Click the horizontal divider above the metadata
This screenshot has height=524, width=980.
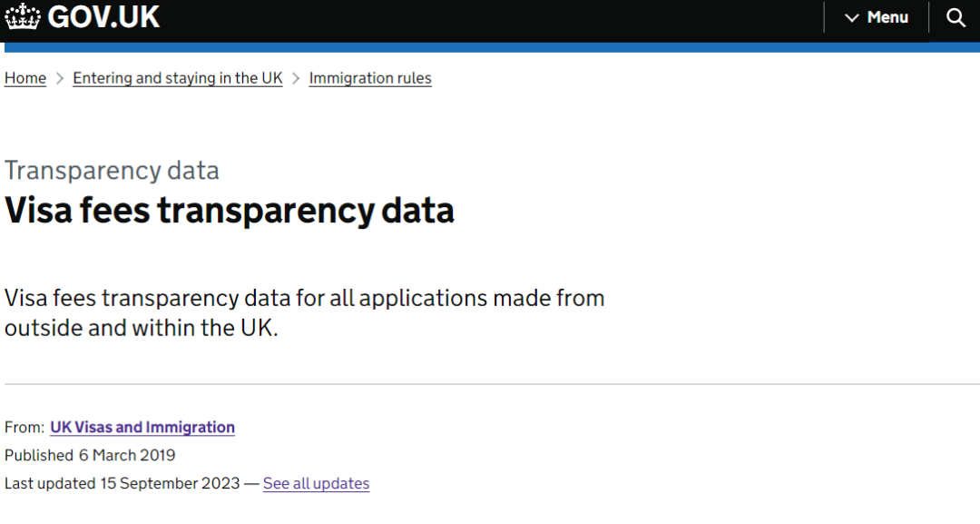pos(490,384)
